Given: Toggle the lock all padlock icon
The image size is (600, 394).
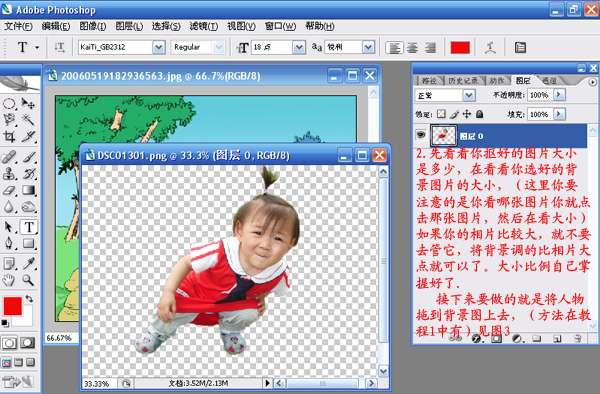Looking at the screenshot, I should 479,114.
